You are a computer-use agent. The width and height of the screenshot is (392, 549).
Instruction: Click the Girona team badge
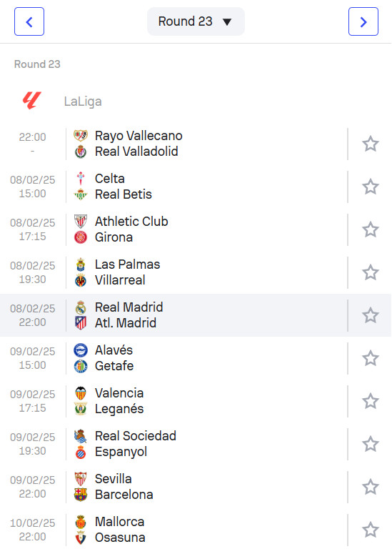click(81, 237)
